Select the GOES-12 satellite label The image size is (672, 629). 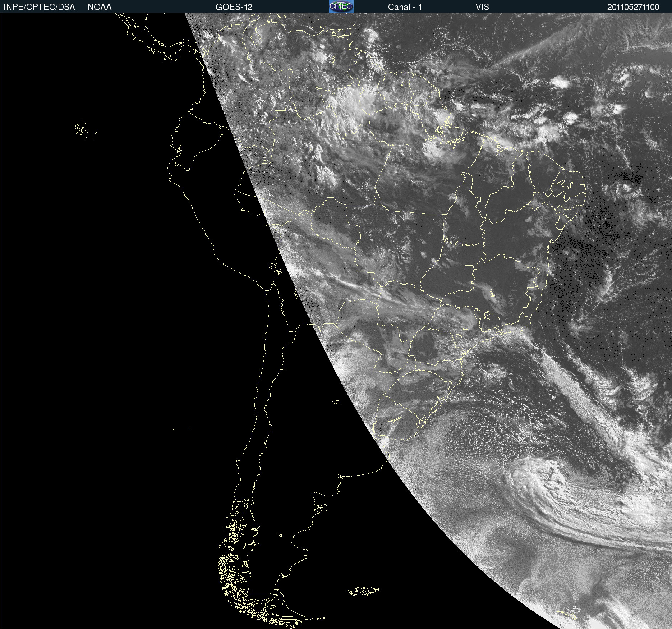click(x=234, y=7)
